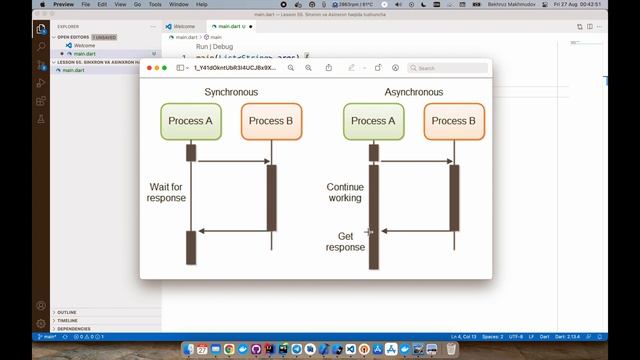Open the Tools menu

coord(155,4)
